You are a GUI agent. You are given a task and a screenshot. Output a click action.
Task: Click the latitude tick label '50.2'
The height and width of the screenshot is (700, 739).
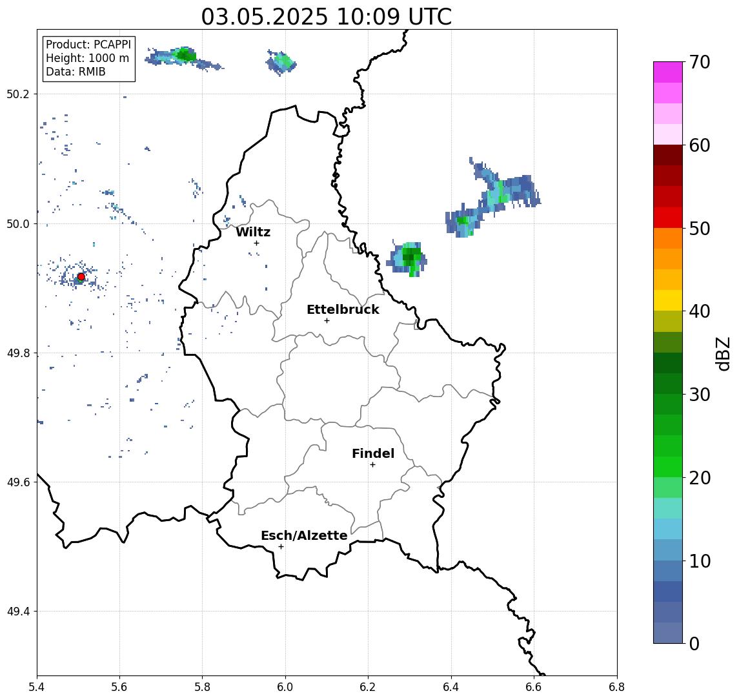[18, 94]
